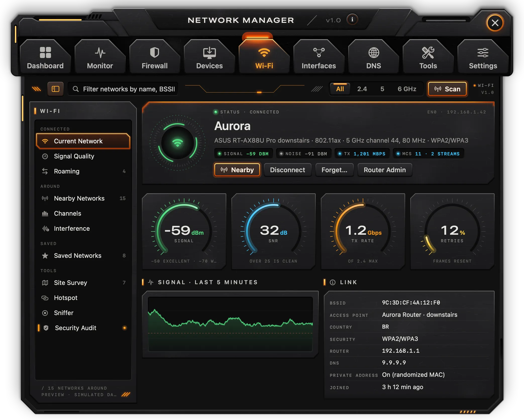Switch to the Monitor tab
Image resolution: width=524 pixels, height=420 pixels.
[x=100, y=57]
